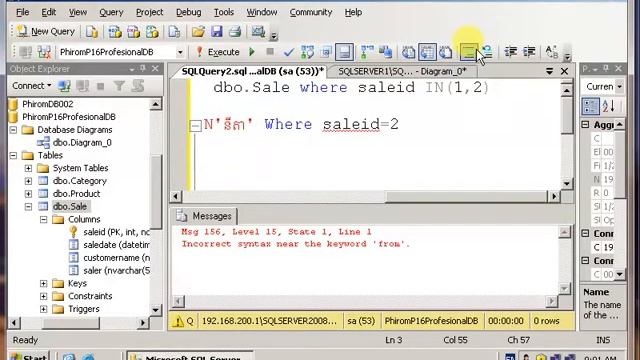The height and width of the screenshot is (360, 640).
Task: Switch to the SQLQuery2.sql tab
Action: (252, 71)
